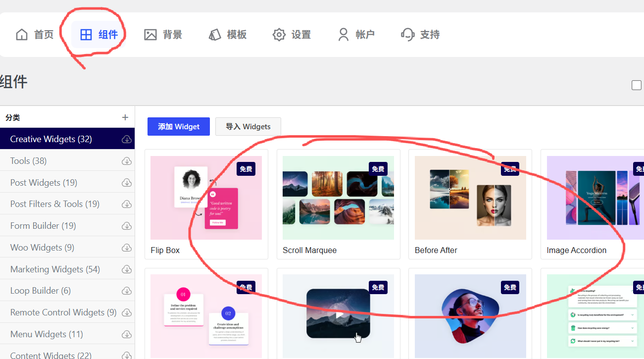This screenshot has width=644, height=359.
Task: Click the download icon beside Tools (38)
Action: pyautogui.click(x=127, y=161)
